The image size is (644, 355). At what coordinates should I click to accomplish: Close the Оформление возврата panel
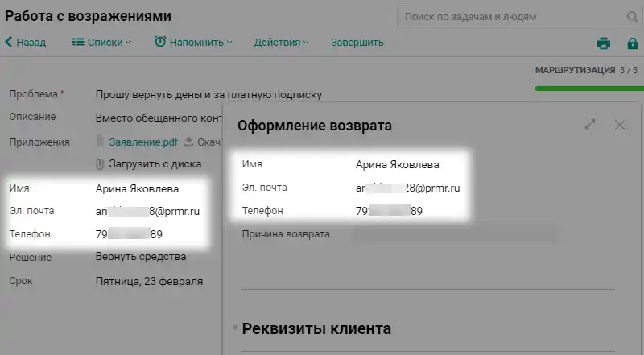coord(619,125)
